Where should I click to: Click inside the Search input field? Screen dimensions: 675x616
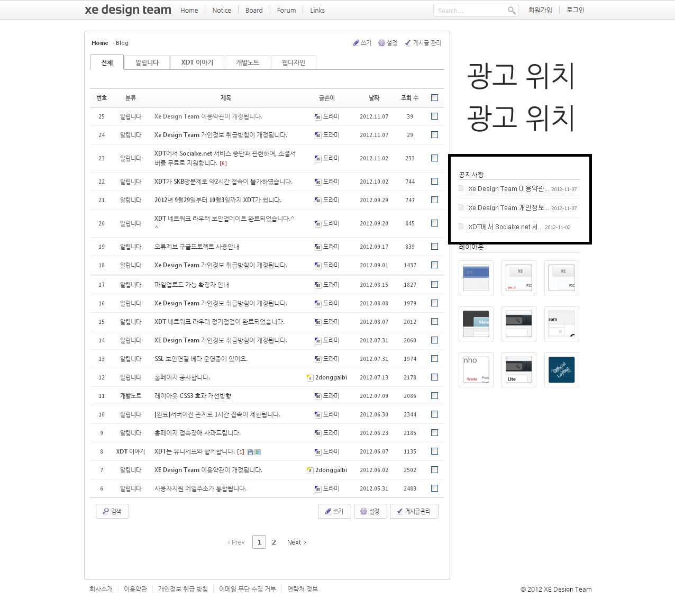click(470, 11)
